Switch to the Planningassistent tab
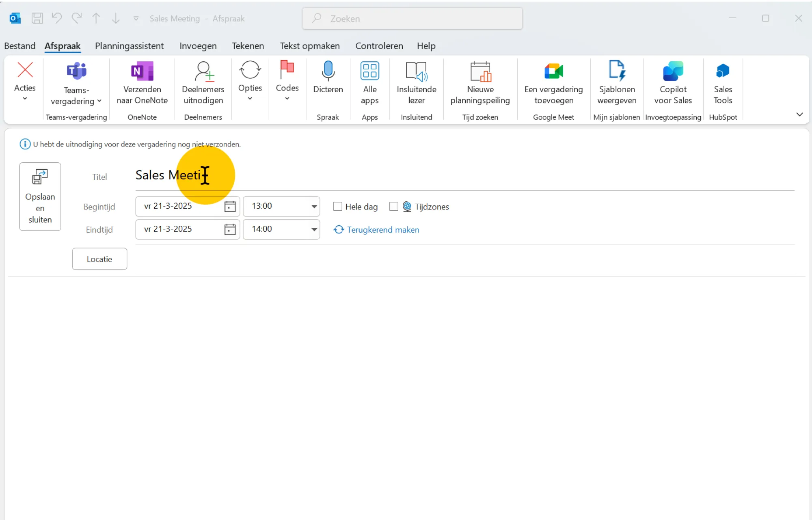Viewport: 812px width, 520px height. 129,46
